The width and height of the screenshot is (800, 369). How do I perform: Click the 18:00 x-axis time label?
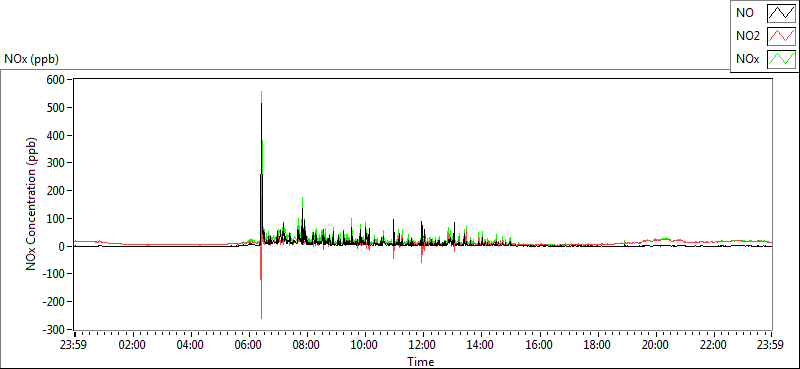coord(597,344)
